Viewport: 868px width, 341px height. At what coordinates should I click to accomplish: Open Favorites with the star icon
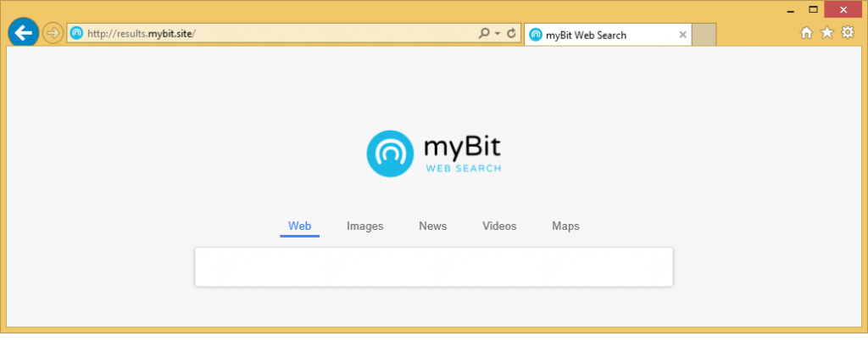click(x=826, y=33)
